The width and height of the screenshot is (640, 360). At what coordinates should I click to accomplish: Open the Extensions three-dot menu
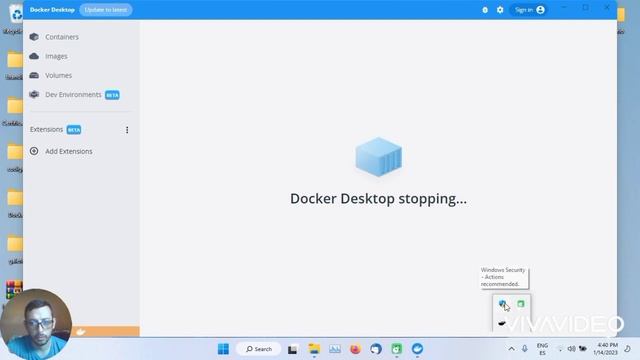pos(127,130)
